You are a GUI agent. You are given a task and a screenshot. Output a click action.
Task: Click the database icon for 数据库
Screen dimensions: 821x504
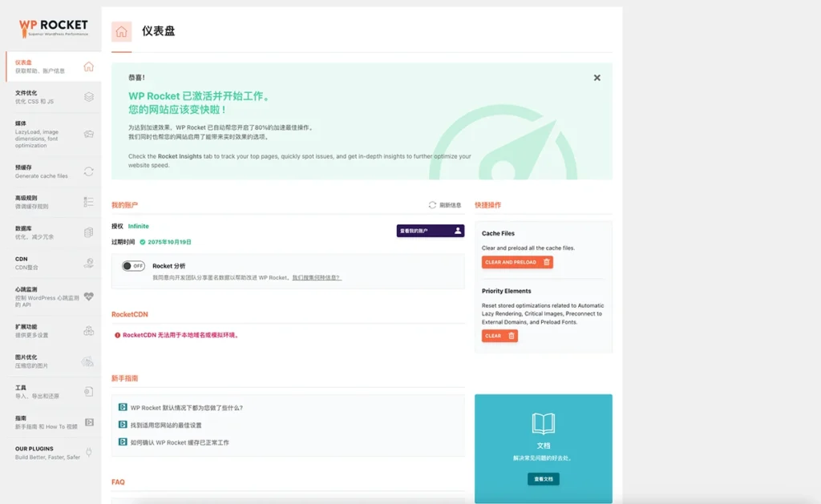[89, 232]
